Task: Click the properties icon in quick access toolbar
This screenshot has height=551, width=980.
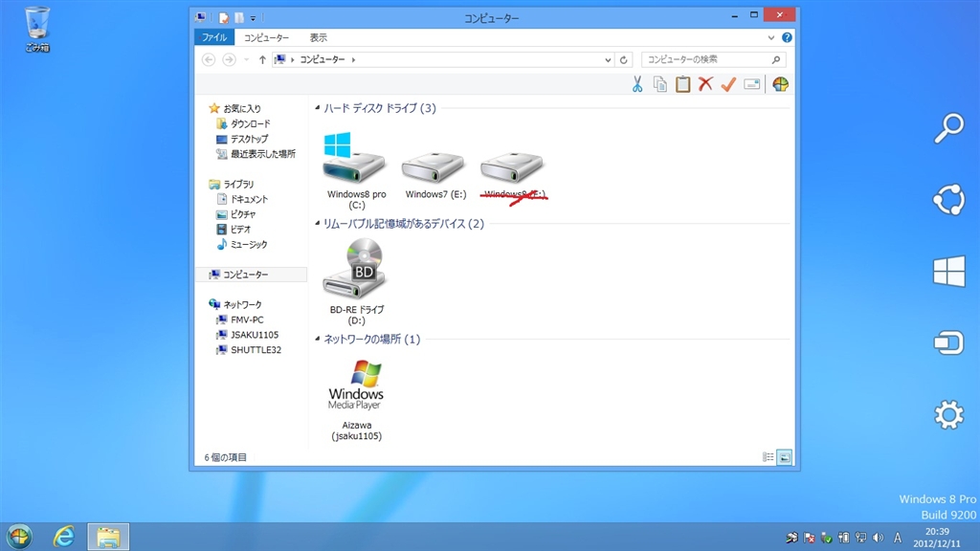Action: [x=223, y=18]
